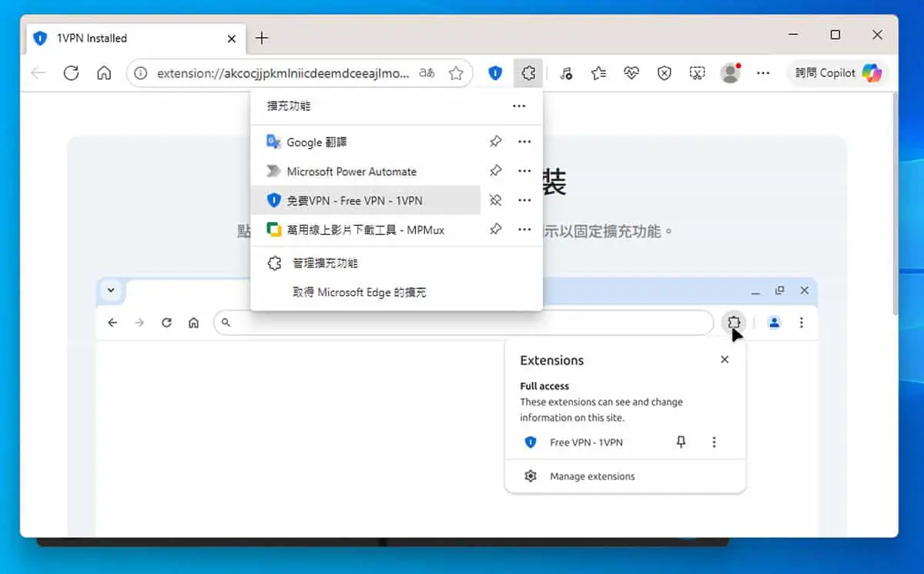924x574 pixels.
Task: Click the puzzle icon in illustration browser
Action: click(x=734, y=323)
